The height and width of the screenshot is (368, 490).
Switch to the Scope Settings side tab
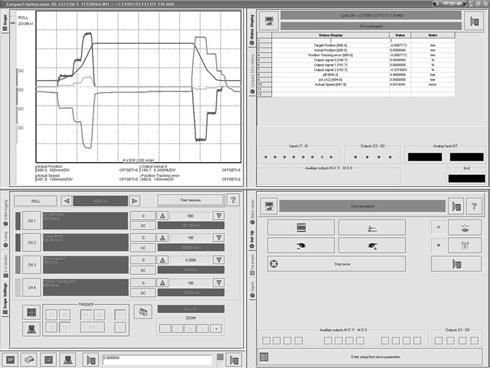click(5, 299)
